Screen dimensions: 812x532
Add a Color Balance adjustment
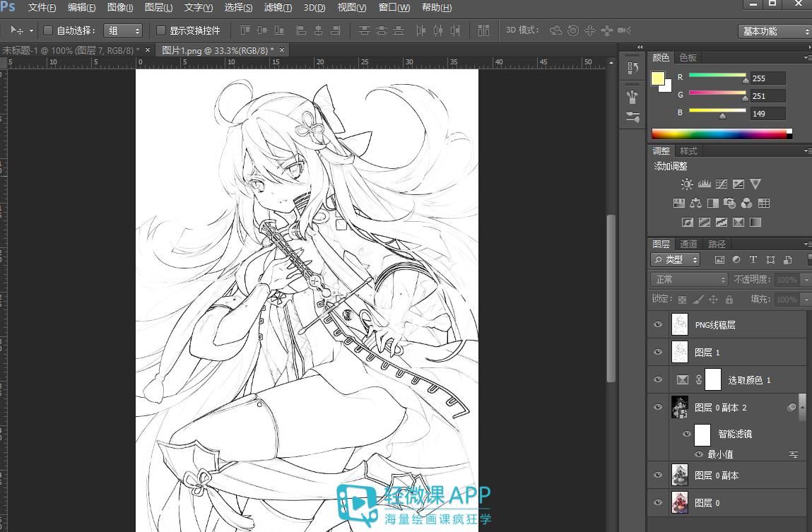pos(695,203)
